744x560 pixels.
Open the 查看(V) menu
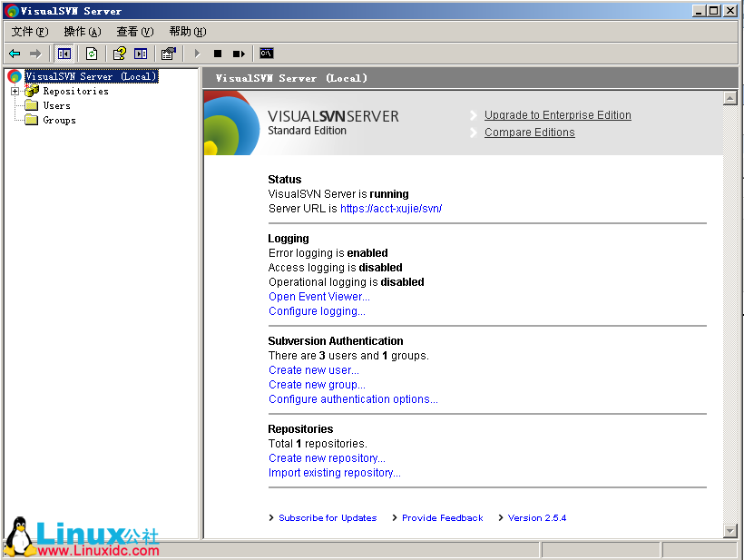(135, 32)
